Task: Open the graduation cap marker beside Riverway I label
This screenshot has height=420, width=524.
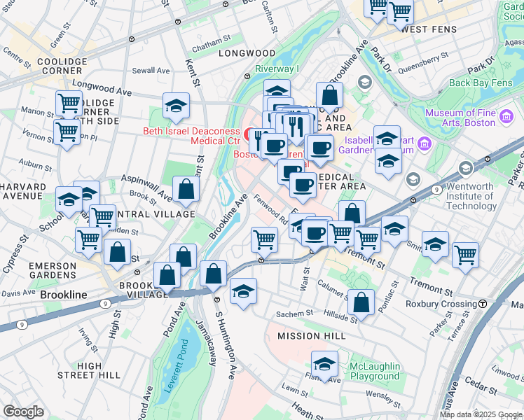Action: pos(277,90)
